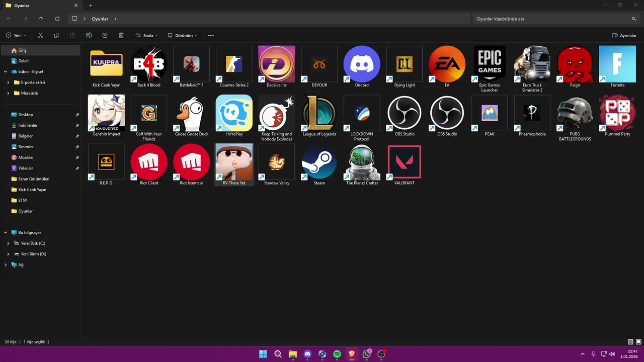Select Epic Games Launcher icon
644x362 pixels.
[490, 64]
